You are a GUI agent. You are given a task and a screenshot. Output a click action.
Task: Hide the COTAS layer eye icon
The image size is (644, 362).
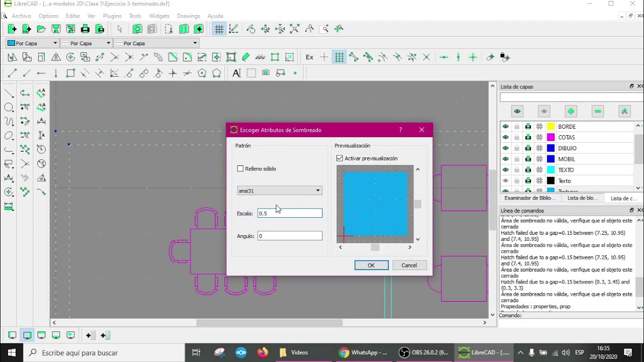point(506,137)
